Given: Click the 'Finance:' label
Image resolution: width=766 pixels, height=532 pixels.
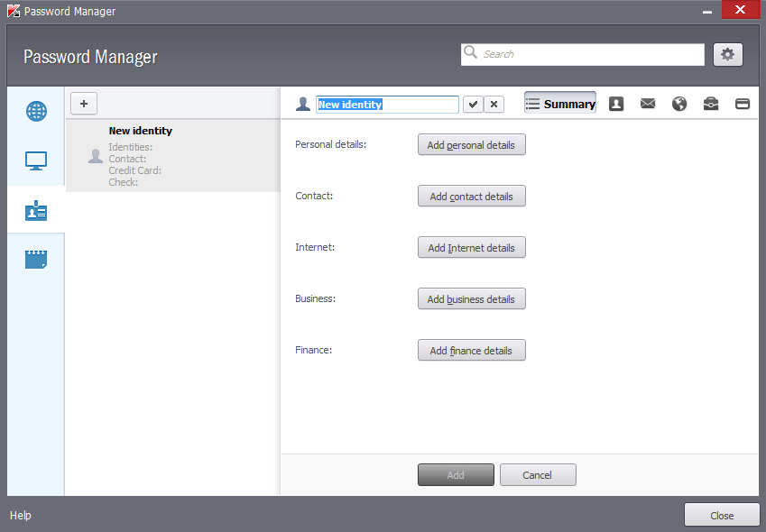Looking at the screenshot, I should coord(314,350).
